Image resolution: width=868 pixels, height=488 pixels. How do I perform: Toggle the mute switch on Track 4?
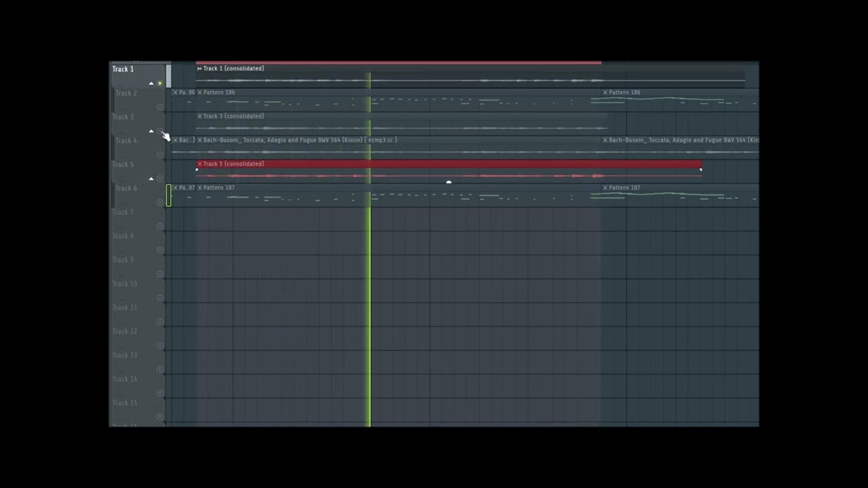click(160, 155)
